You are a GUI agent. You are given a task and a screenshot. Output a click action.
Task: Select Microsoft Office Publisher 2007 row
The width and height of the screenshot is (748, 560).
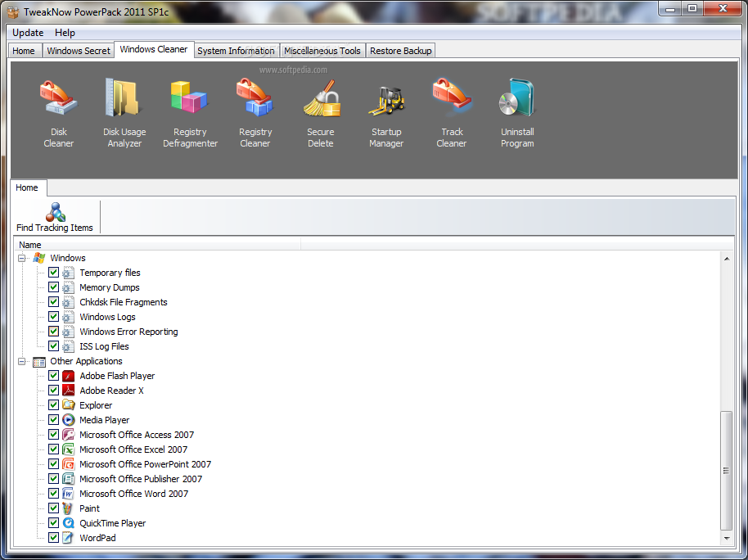[141, 479]
